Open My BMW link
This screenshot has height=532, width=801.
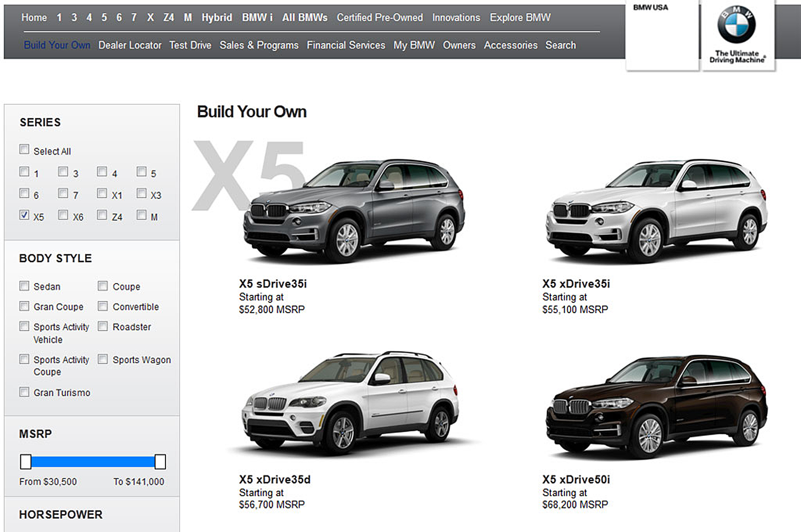click(x=414, y=45)
